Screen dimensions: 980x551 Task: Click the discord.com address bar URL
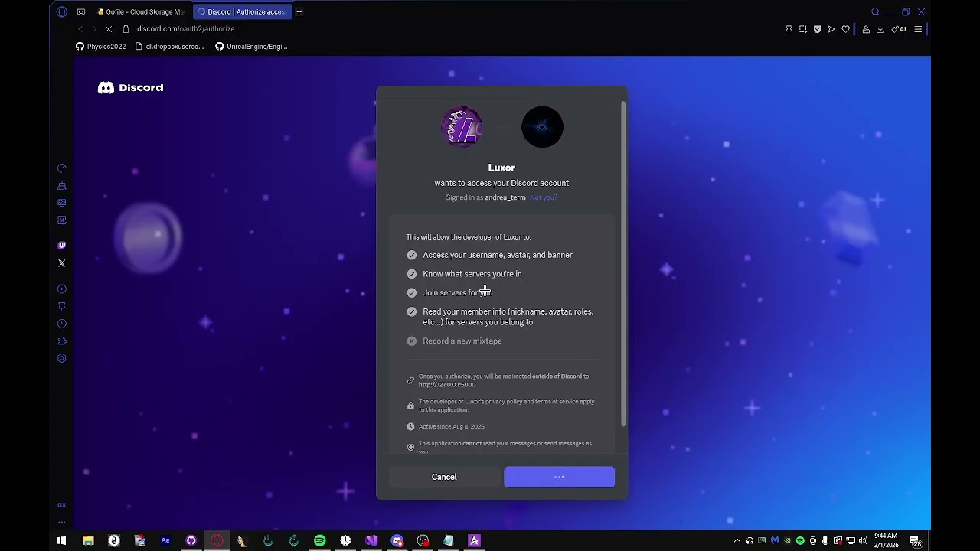point(186,29)
